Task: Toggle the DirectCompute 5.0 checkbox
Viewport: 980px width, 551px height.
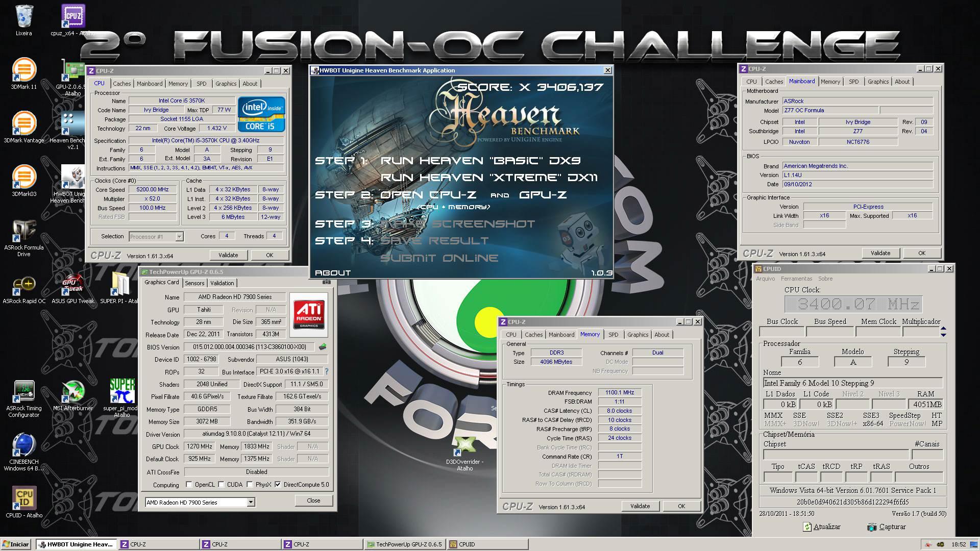Action: pyautogui.click(x=278, y=485)
